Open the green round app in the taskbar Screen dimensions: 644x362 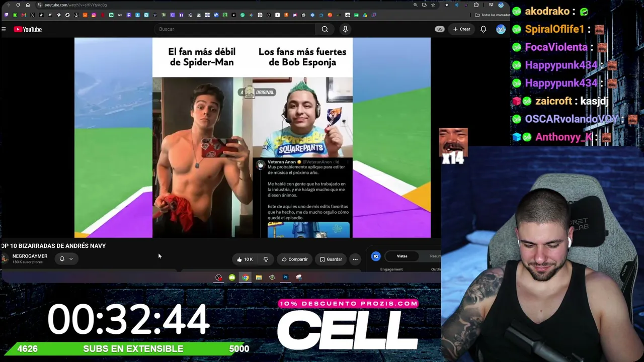click(x=232, y=278)
